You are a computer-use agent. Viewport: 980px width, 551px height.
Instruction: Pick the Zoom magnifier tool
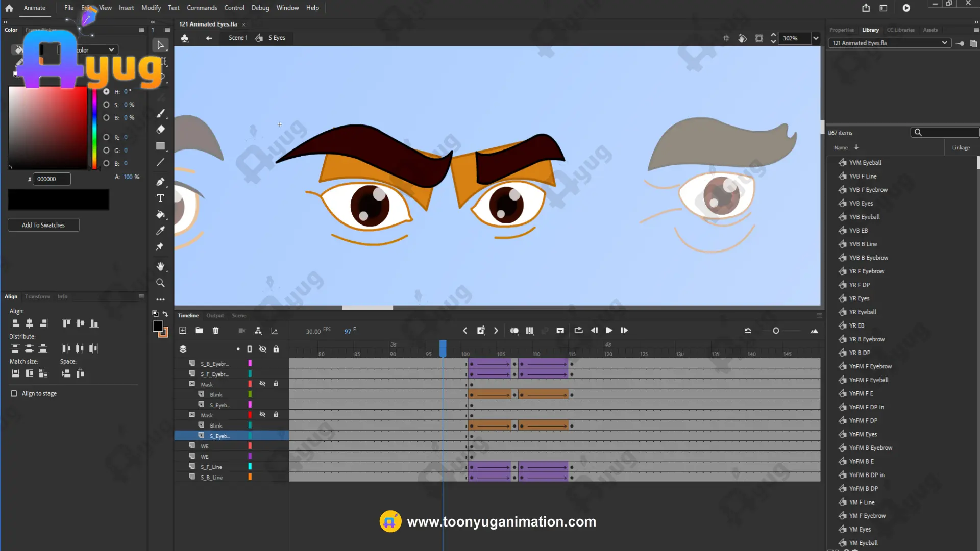coord(160,283)
